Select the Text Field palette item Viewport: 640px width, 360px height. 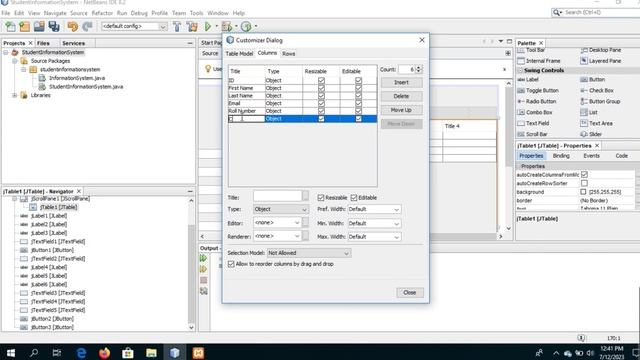[533, 123]
